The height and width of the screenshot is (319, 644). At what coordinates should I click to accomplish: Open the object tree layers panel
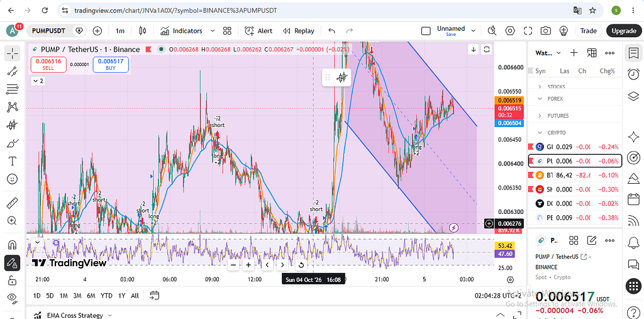point(633,96)
